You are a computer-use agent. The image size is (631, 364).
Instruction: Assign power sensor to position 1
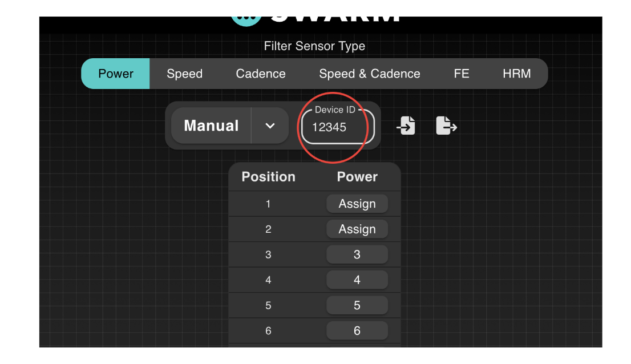point(357,204)
